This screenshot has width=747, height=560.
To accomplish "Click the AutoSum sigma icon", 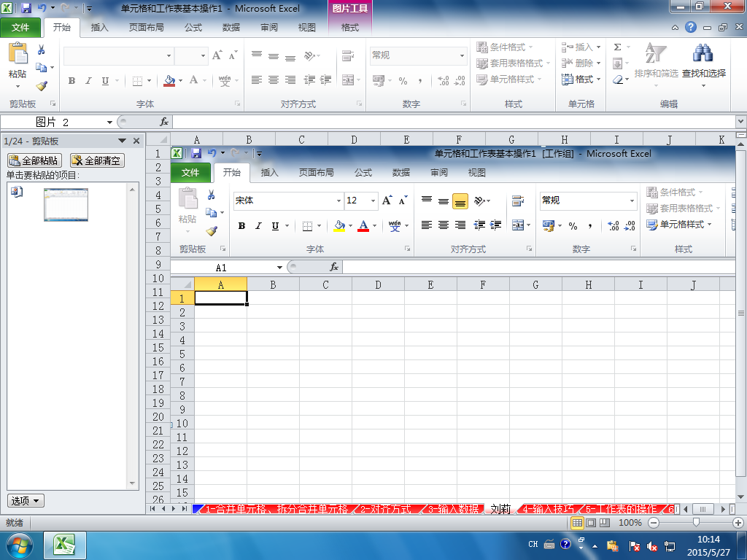I will point(617,47).
